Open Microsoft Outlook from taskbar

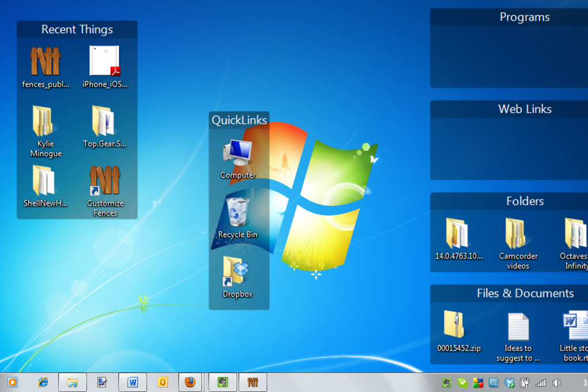click(x=163, y=382)
